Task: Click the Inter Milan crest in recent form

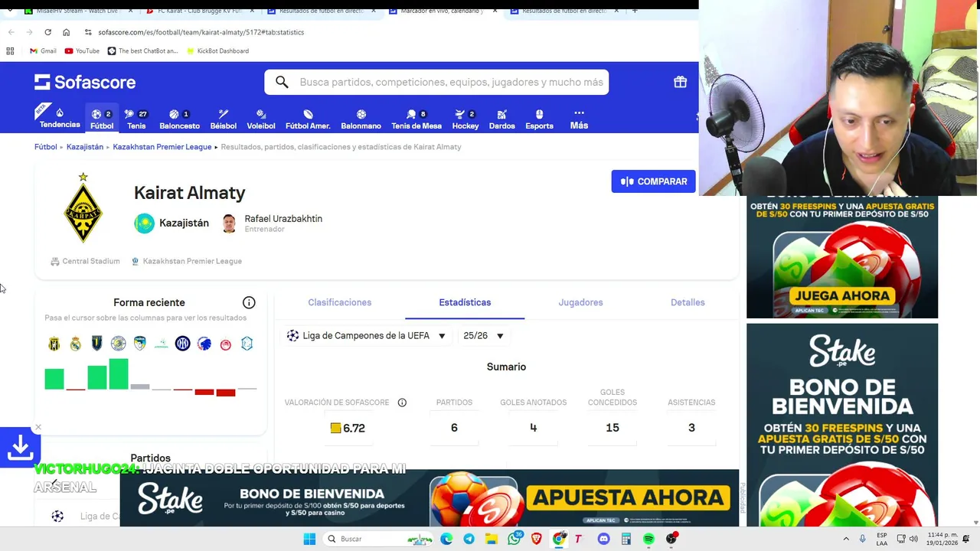Action: (x=182, y=344)
